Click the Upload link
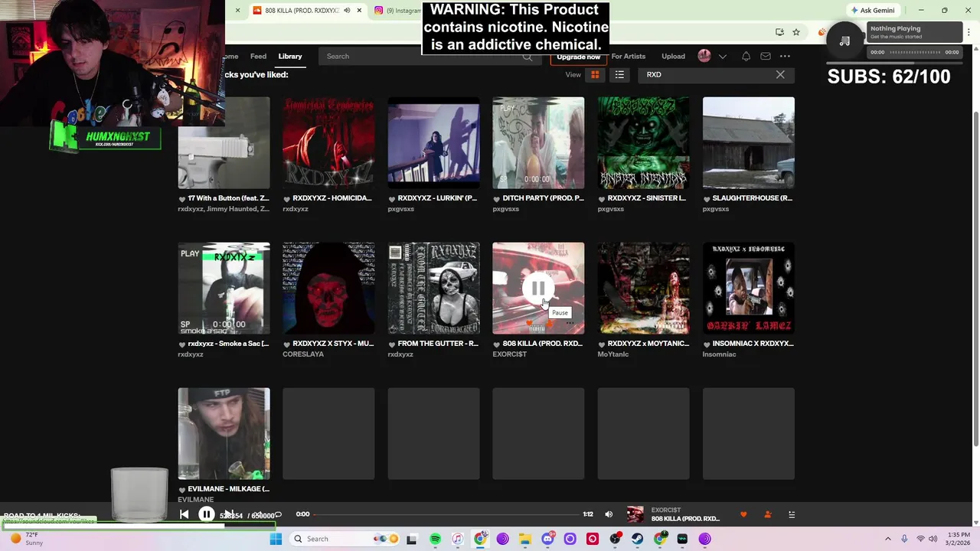980x551 pixels. (x=673, y=56)
